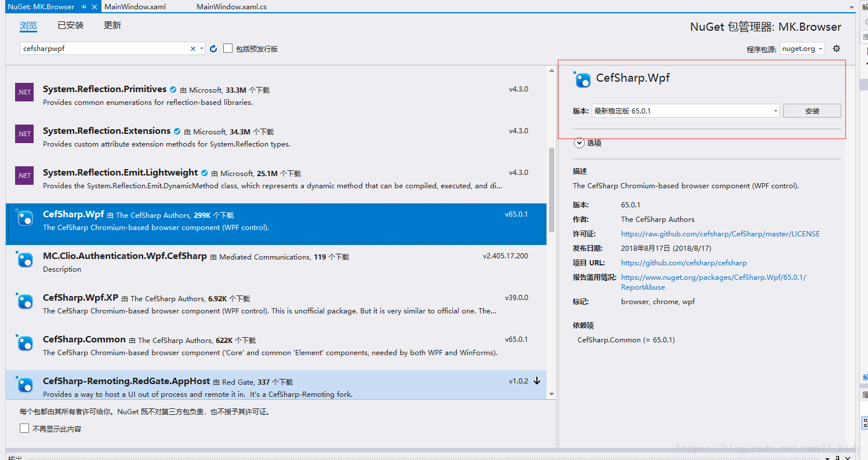Click the .NET icon beside System.Reflection.Primitives
The width and height of the screenshot is (868, 460).
point(24,92)
